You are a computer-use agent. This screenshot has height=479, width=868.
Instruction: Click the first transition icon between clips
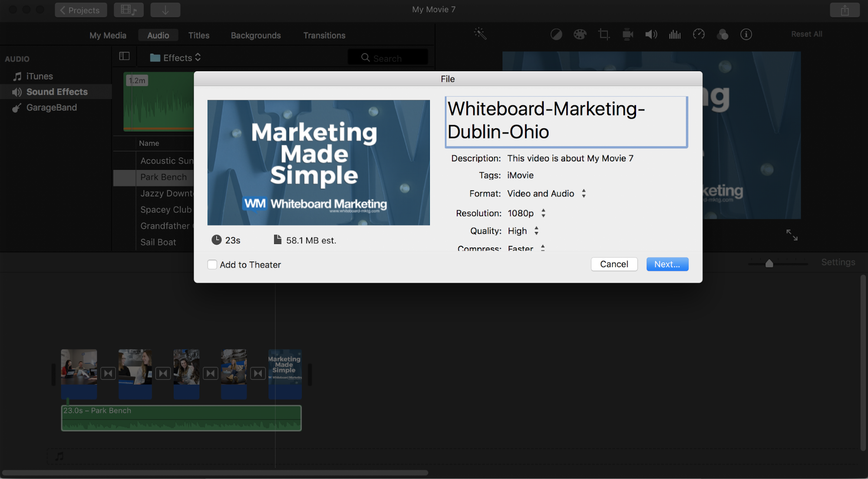click(108, 373)
